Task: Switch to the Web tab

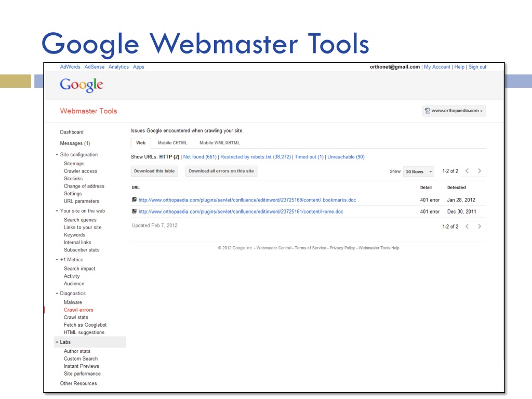Action: tap(141, 143)
